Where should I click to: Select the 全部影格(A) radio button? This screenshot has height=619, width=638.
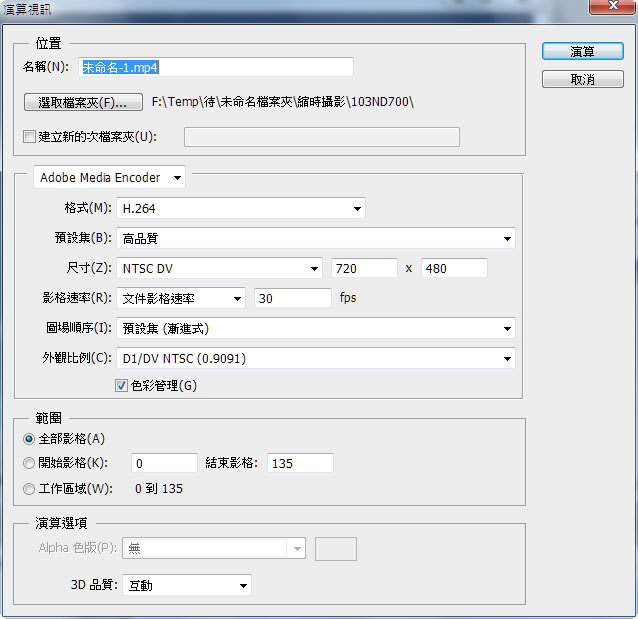pos(29,439)
